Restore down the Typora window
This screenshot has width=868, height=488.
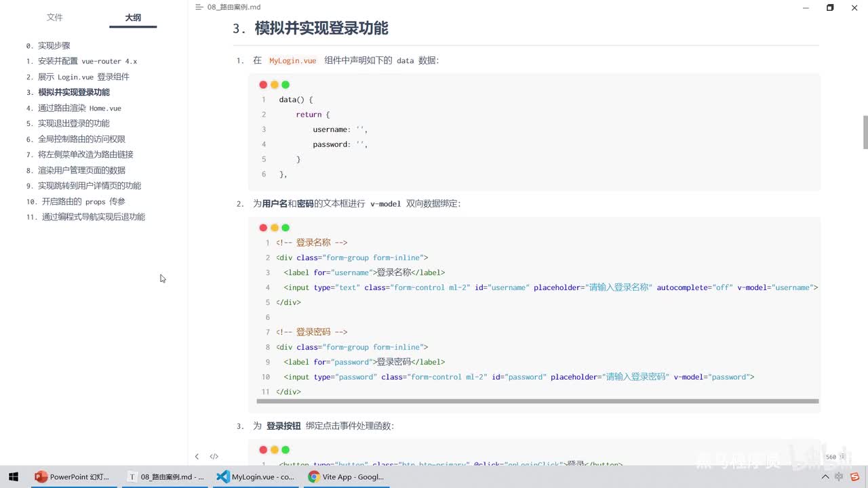pyautogui.click(x=830, y=7)
